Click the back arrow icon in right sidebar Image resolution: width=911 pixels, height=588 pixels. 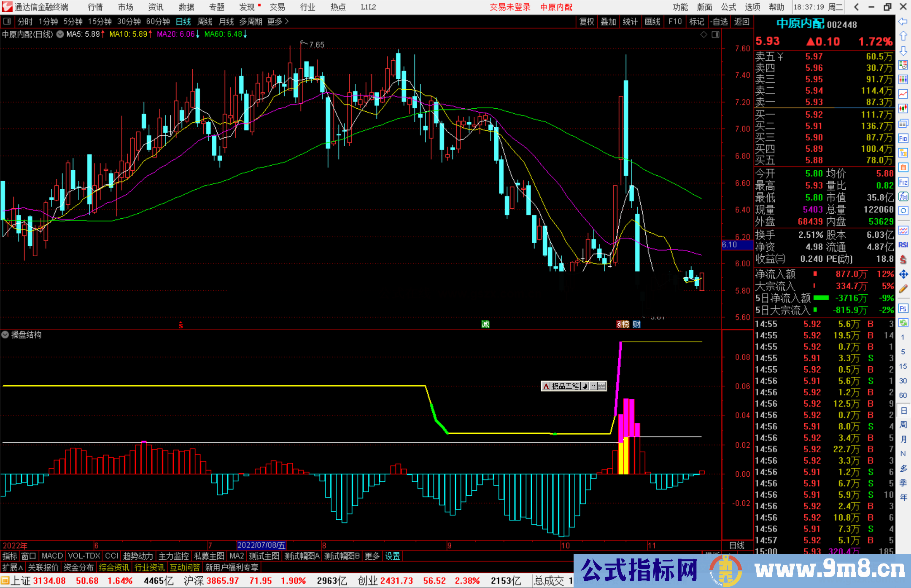click(903, 21)
